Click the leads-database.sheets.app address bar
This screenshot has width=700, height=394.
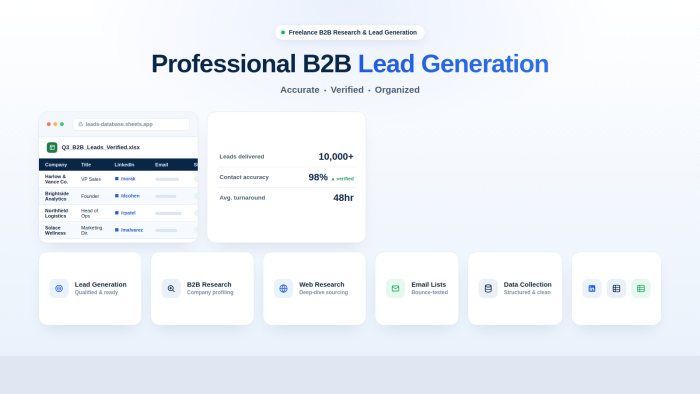[x=131, y=124]
